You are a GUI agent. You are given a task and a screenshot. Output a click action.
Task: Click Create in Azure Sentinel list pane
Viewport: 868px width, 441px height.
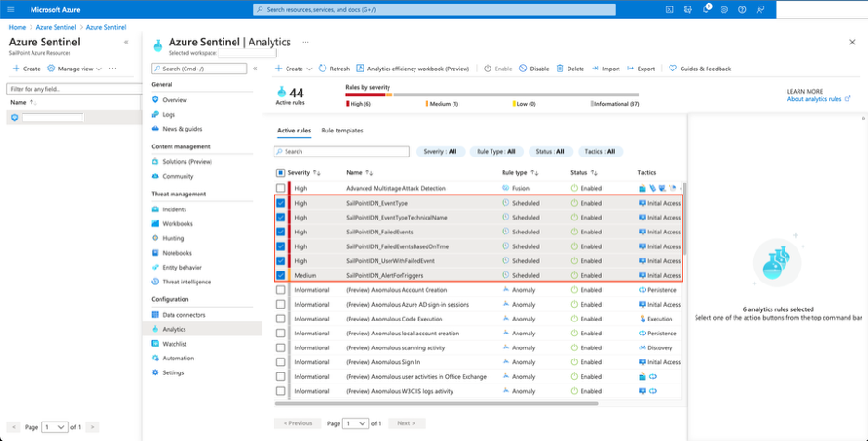click(x=27, y=69)
